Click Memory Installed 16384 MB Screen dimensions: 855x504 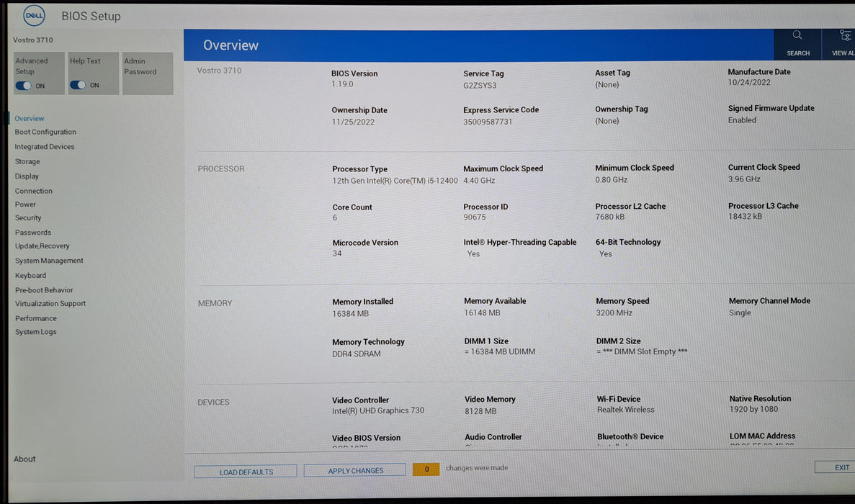click(351, 314)
